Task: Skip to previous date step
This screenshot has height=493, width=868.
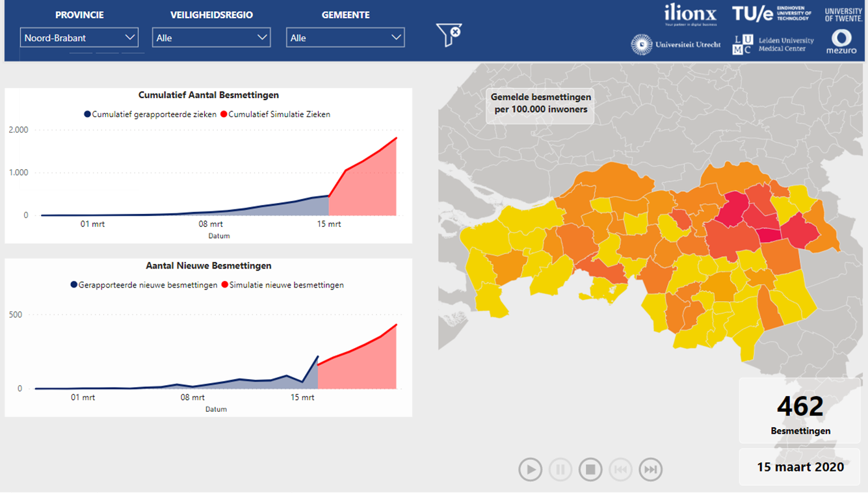Action: 620,469
